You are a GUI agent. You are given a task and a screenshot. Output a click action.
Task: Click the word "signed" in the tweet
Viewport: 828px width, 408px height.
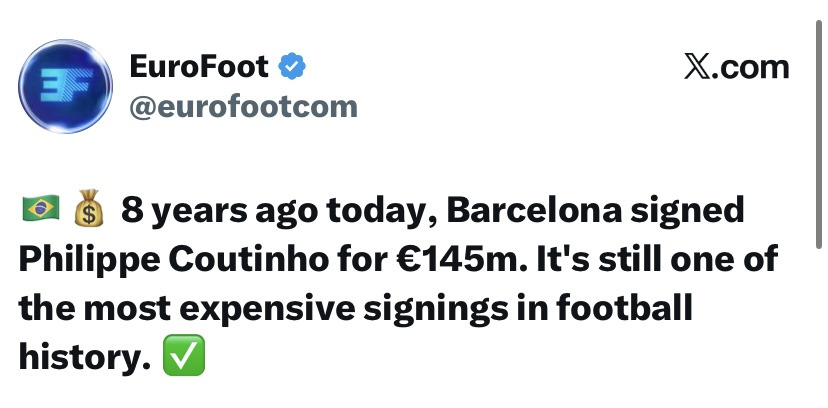[x=702, y=212]
